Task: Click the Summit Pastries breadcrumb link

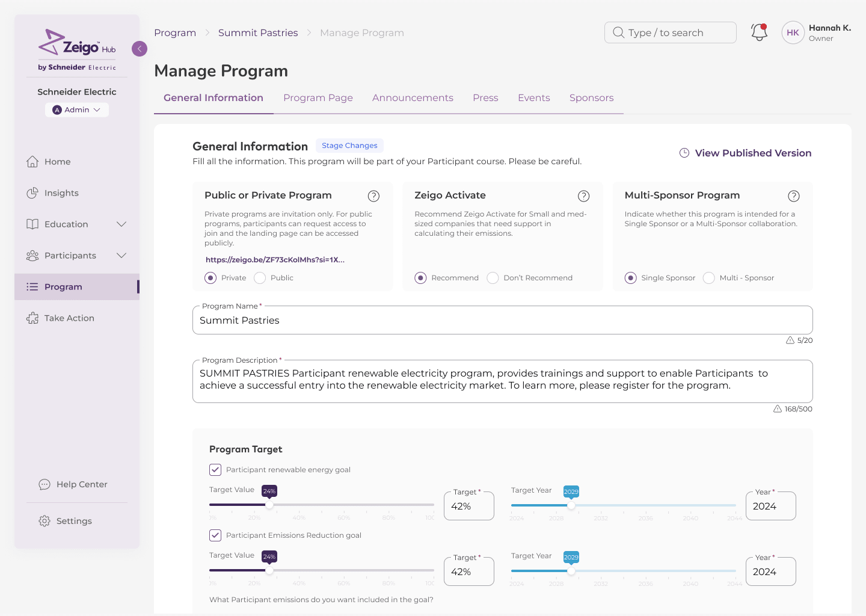Action: point(258,33)
